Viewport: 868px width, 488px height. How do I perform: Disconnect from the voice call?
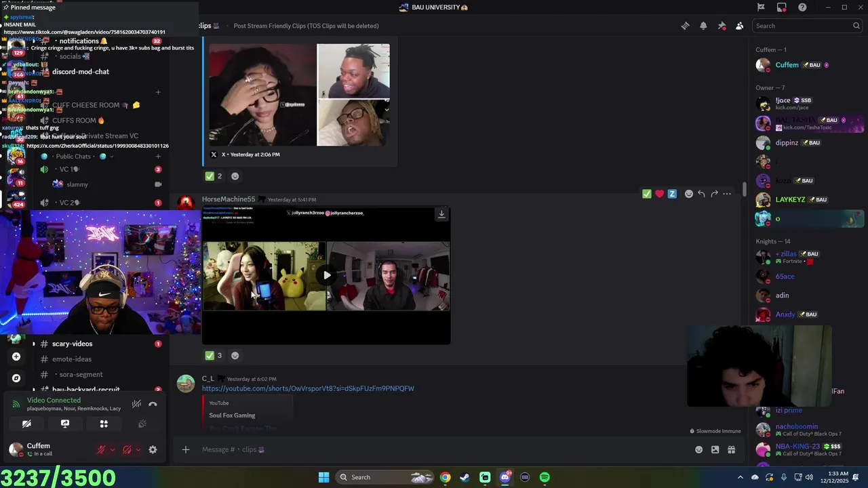[153, 404]
